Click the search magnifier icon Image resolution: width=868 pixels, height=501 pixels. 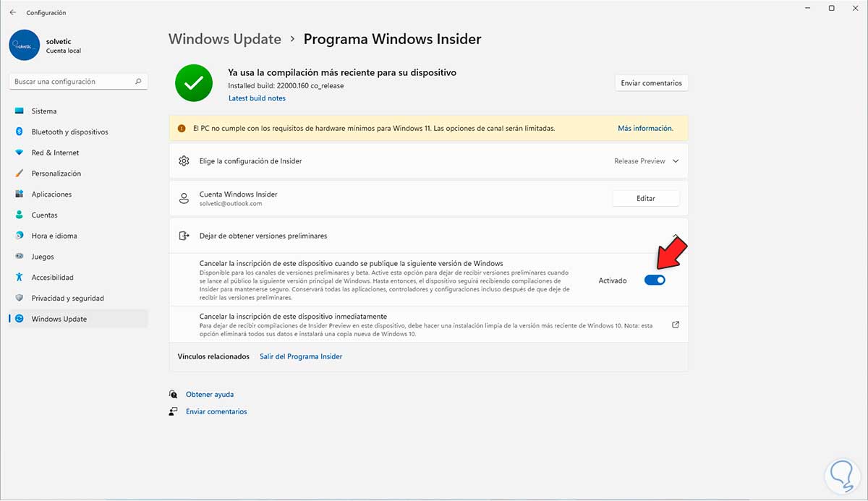pos(138,82)
